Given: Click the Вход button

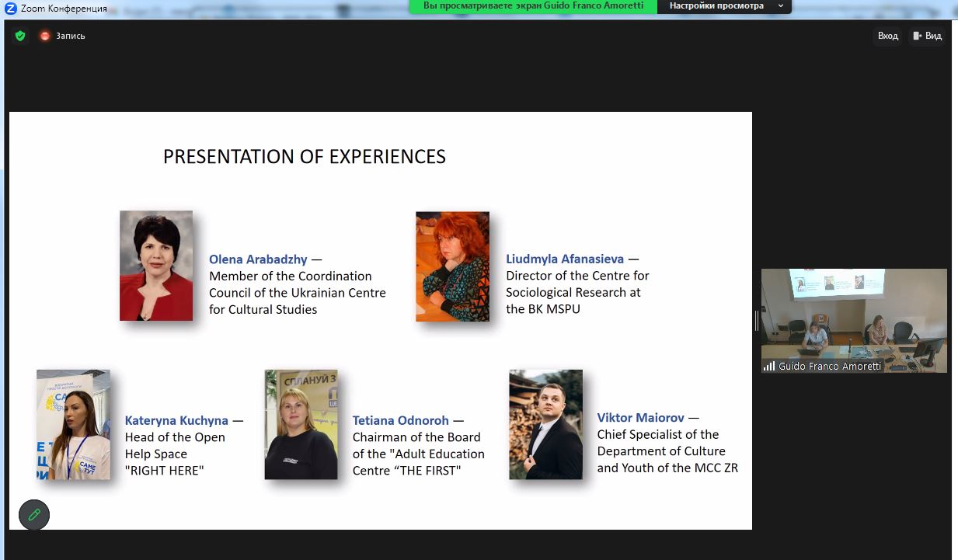Looking at the screenshot, I should pos(887,36).
